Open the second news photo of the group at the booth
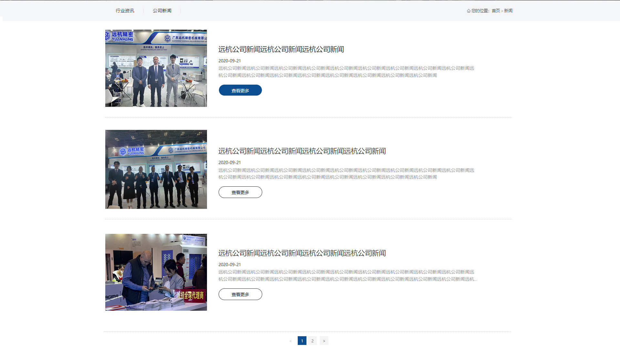Viewport: 620px width, 364px height. pyautogui.click(x=156, y=169)
